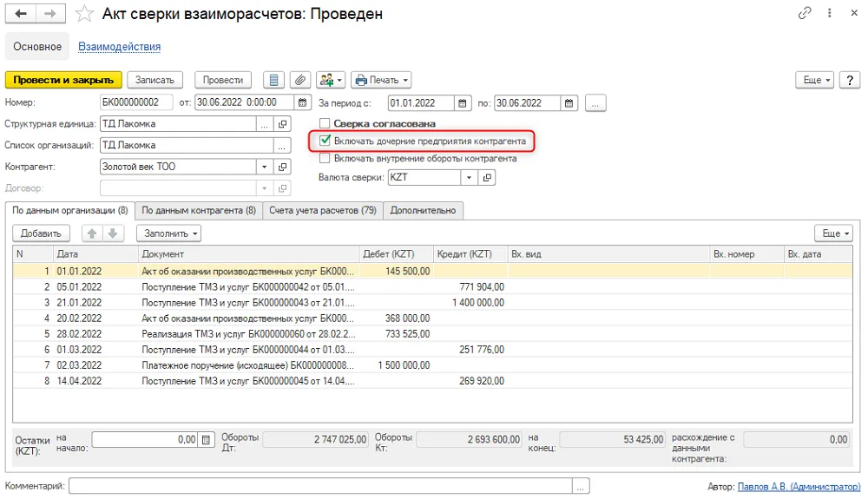This screenshot has width=868, height=499.
Task: Select row Поступление ТМЗ и услуг БК000000045
Action: point(432,381)
